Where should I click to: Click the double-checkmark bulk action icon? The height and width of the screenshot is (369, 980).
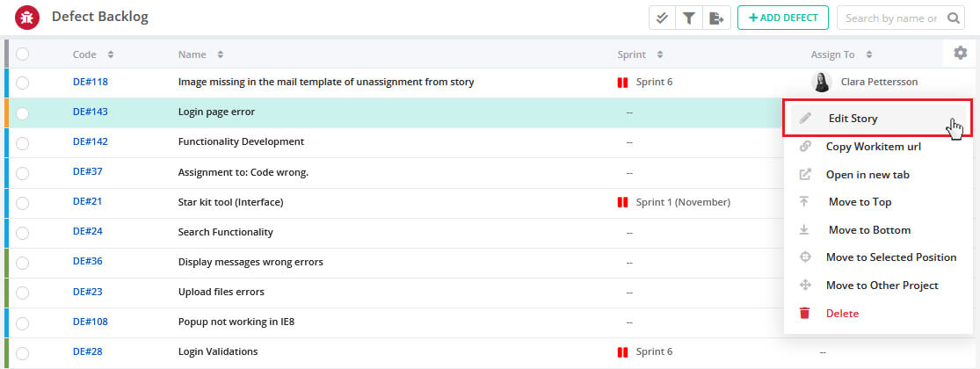point(662,18)
